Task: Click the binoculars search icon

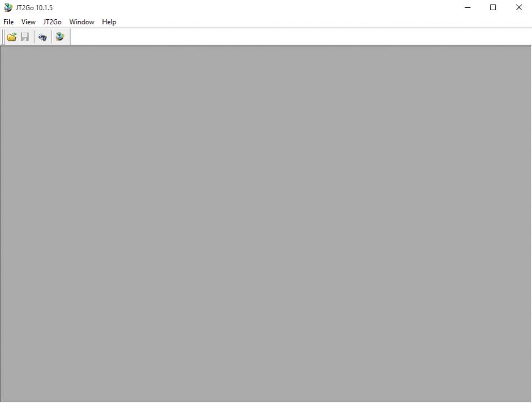Action: click(x=42, y=37)
